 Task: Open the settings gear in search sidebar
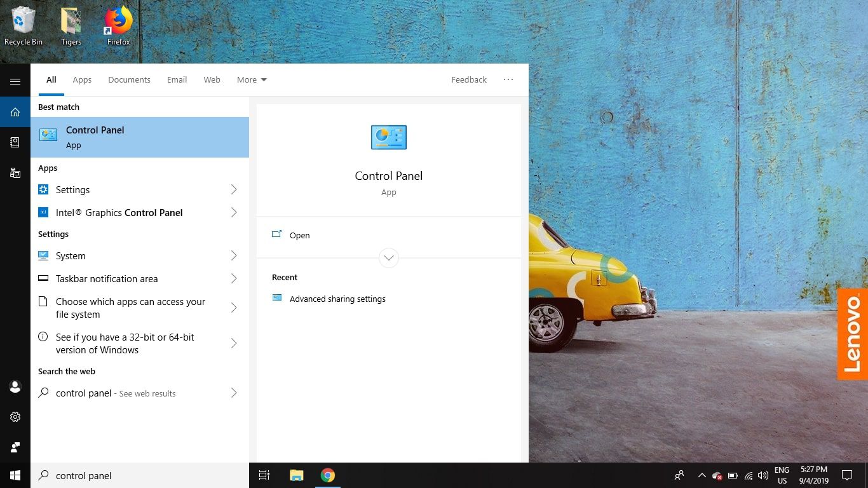point(15,417)
